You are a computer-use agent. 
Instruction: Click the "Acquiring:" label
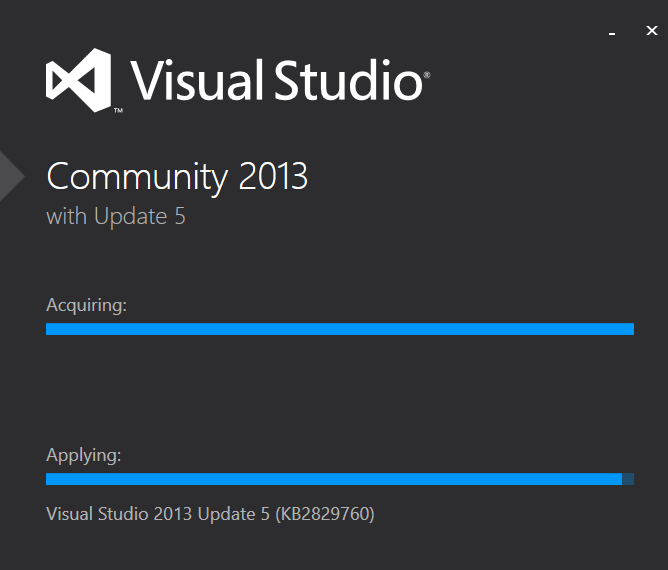(86, 305)
